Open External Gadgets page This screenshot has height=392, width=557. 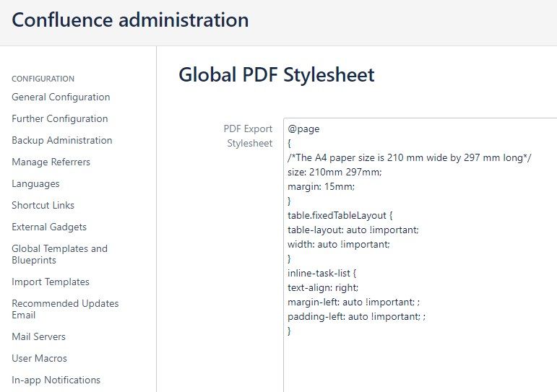(x=49, y=227)
